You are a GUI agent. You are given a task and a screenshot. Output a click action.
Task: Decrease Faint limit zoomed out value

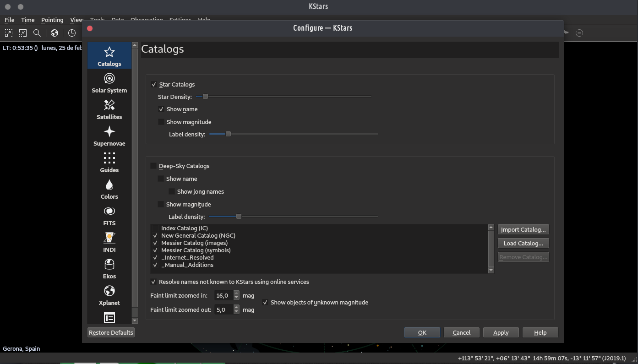click(236, 312)
